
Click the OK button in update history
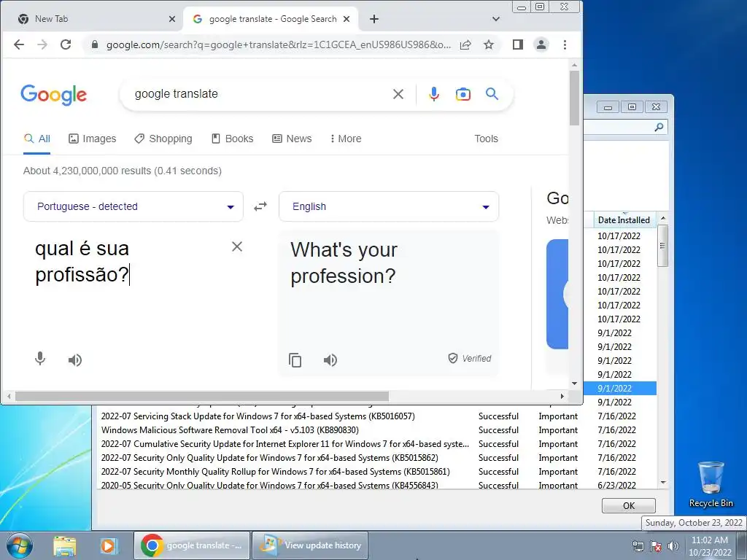point(628,505)
